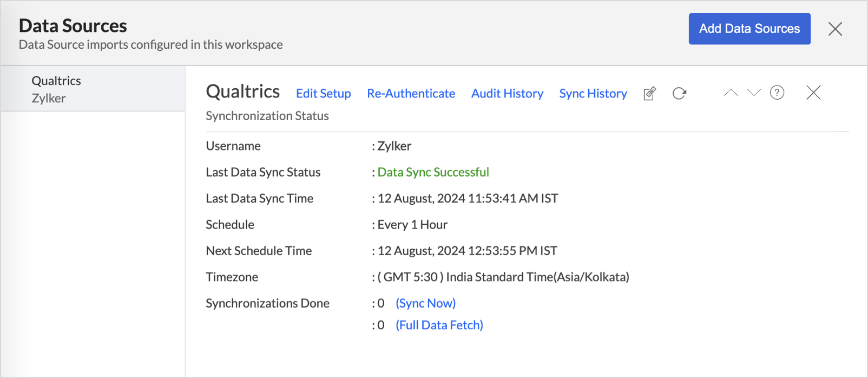Click the Sync Now link

tap(426, 303)
